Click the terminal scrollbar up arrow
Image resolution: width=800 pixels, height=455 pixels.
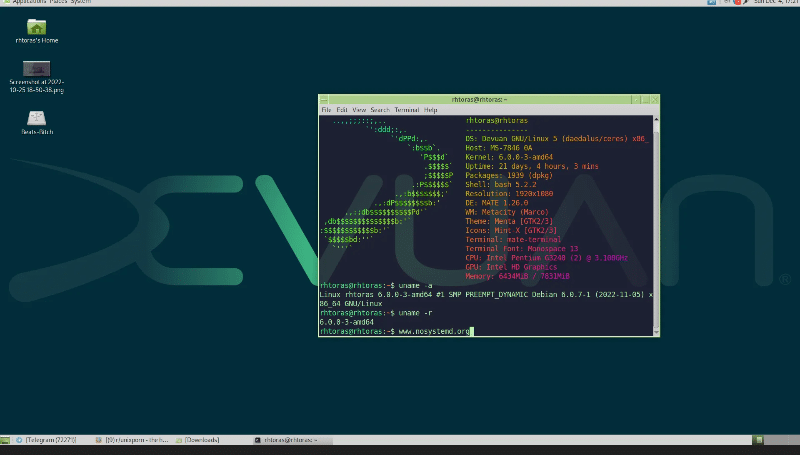pyautogui.click(x=656, y=119)
